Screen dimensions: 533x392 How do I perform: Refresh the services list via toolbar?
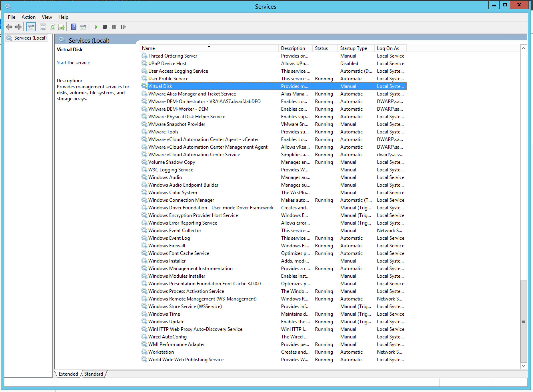tap(52, 27)
